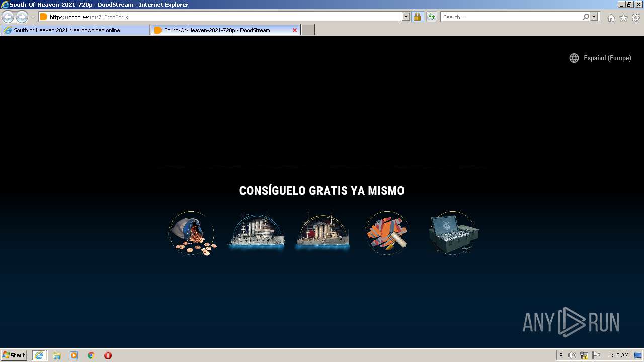Launch Google Chrome from taskbar
The image size is (644, 362).
[x=91, y=355]
